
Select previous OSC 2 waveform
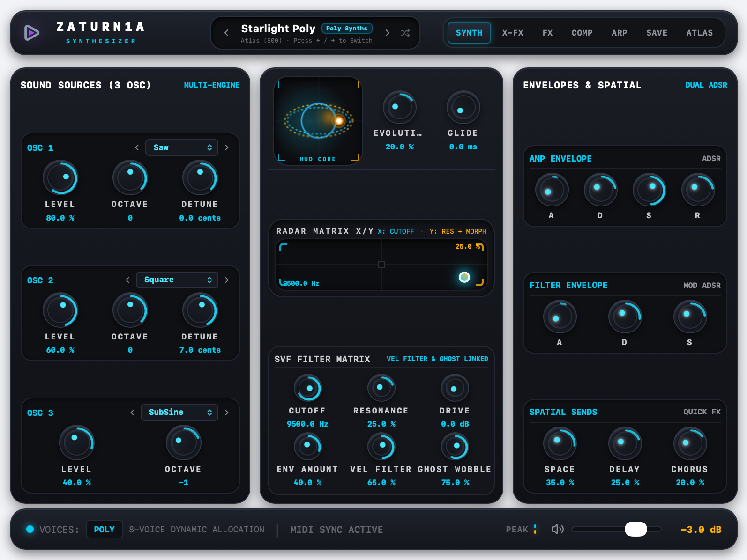pos(127,280)
